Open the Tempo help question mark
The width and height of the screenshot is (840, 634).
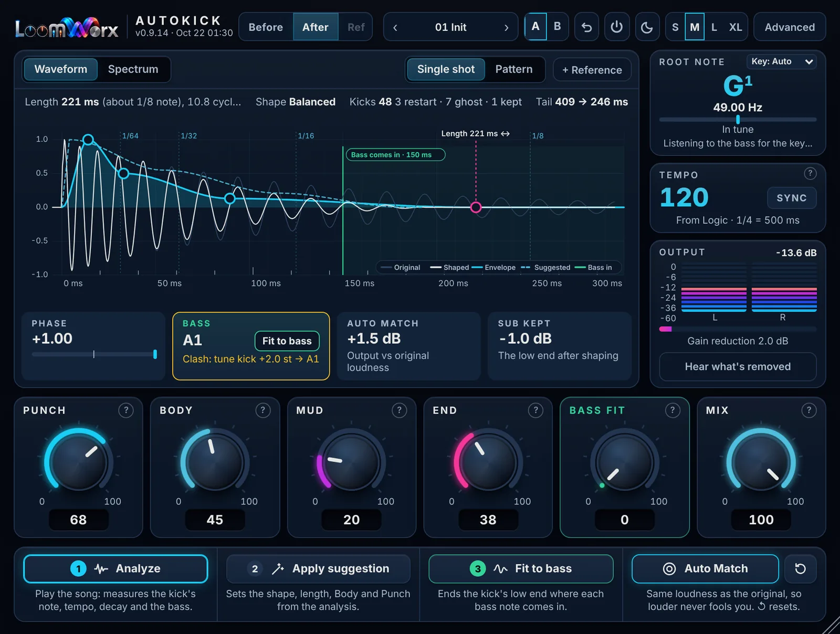point(810,173)
